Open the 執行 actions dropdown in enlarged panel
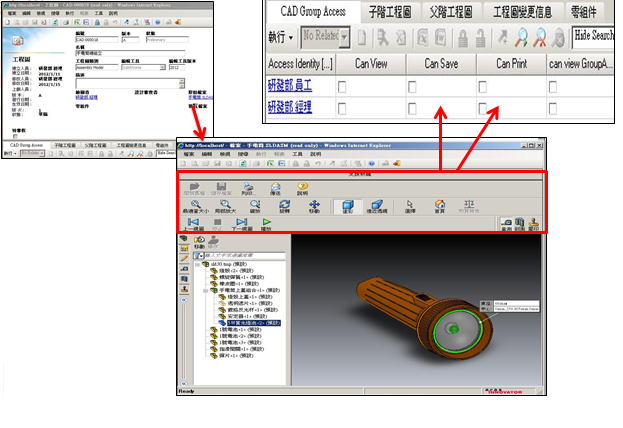The image size is (623, 428). [x=281, y=38]
